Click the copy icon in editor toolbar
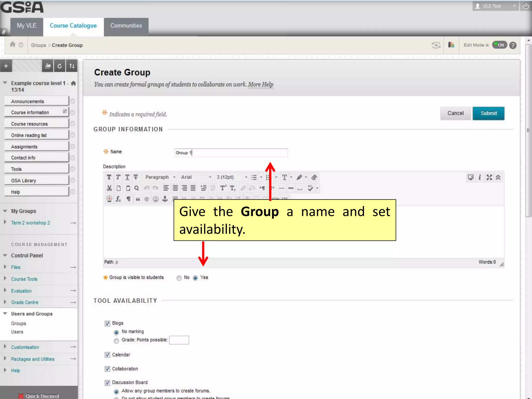The height and width of the screenshot is (399, 532). click(x=118, y=188)
